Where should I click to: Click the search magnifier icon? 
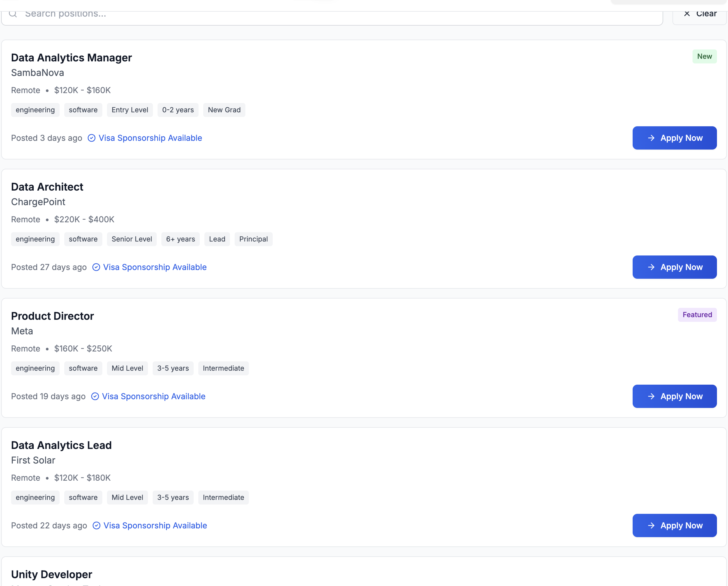click(13, 14)
